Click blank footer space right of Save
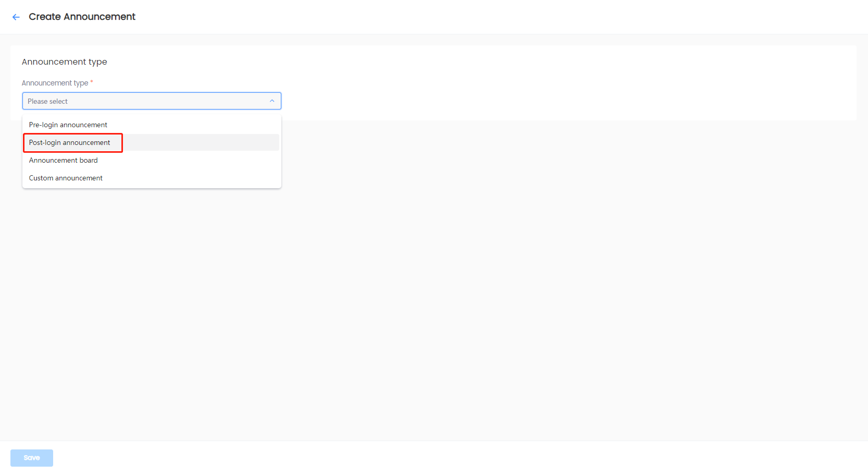Image resolution: width=868 pixels, height=475 pixels. (417, 458)
